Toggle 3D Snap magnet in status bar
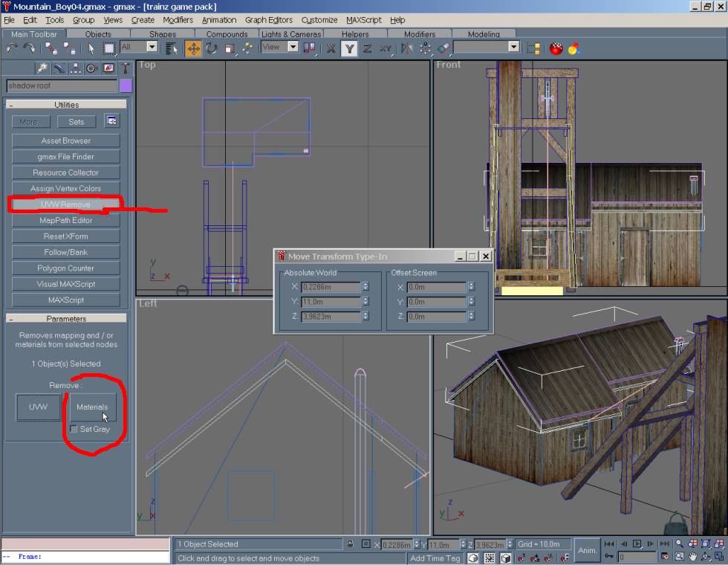The image size is (728, 565). [521, 558]
